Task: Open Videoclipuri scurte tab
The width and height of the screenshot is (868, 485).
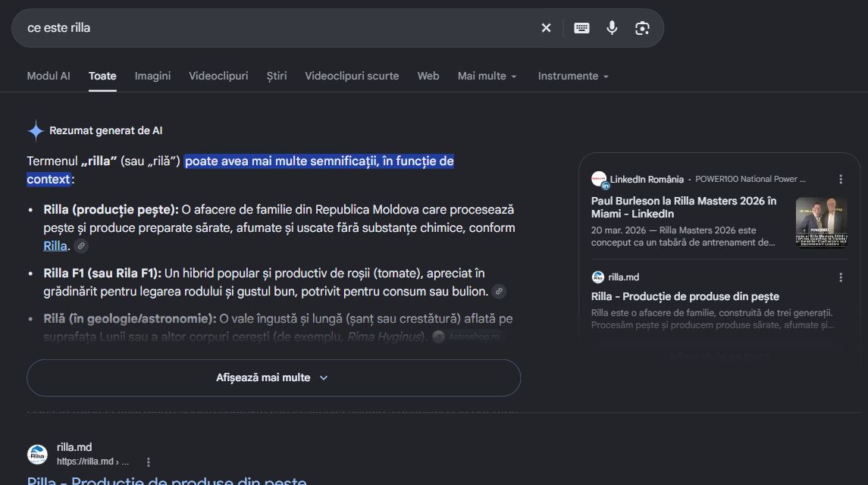Action: (x=352, y=76)
